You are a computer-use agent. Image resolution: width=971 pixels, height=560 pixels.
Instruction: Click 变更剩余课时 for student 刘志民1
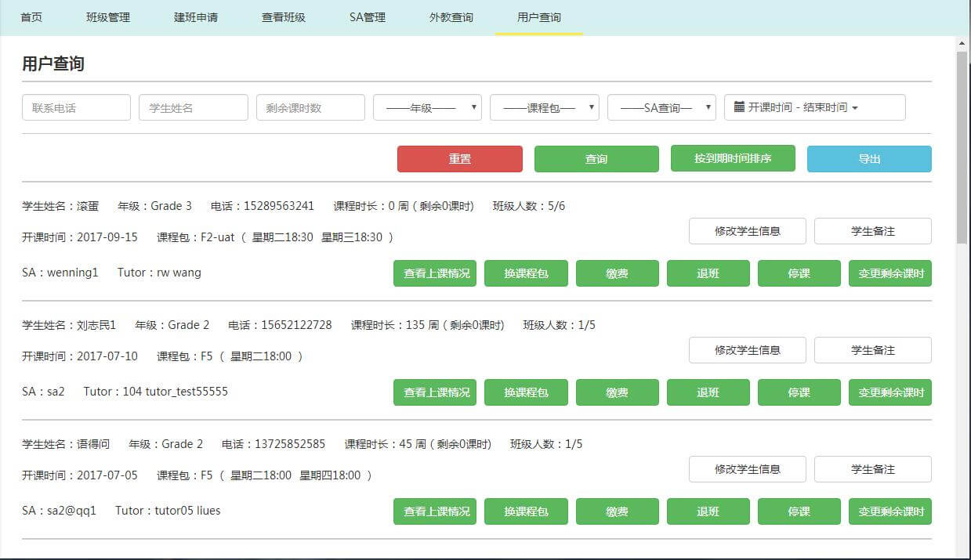[889, 392]
